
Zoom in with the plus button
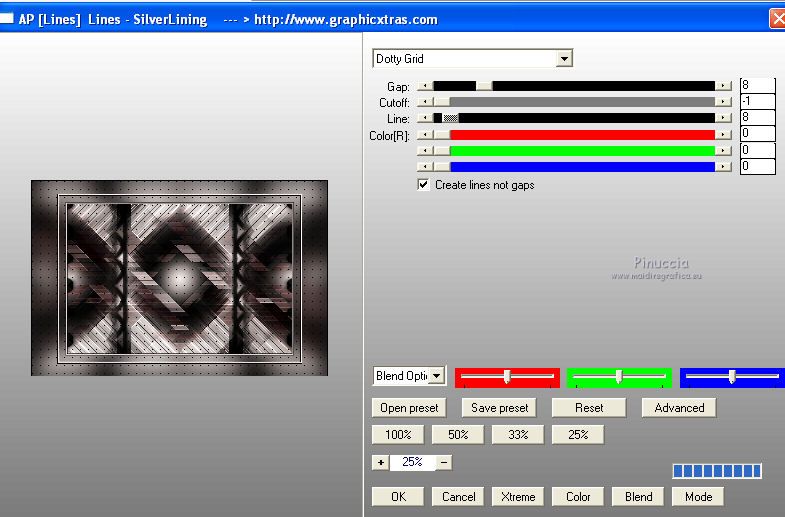[380, 462]
